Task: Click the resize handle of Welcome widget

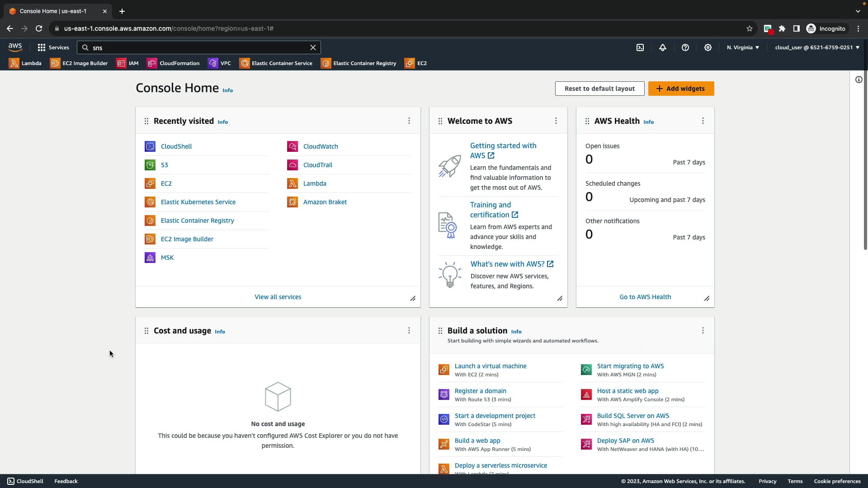Action: 560,299
